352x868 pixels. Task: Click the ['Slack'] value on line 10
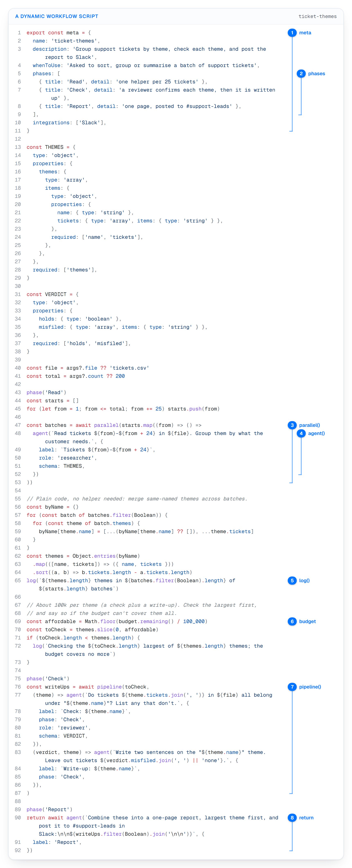pyautogui.click(x=89, y=123)
